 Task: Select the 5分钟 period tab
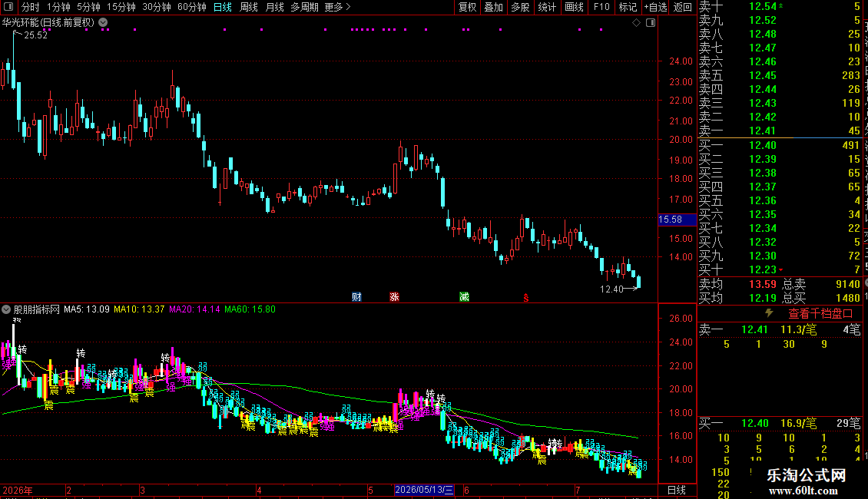(88, 7)
